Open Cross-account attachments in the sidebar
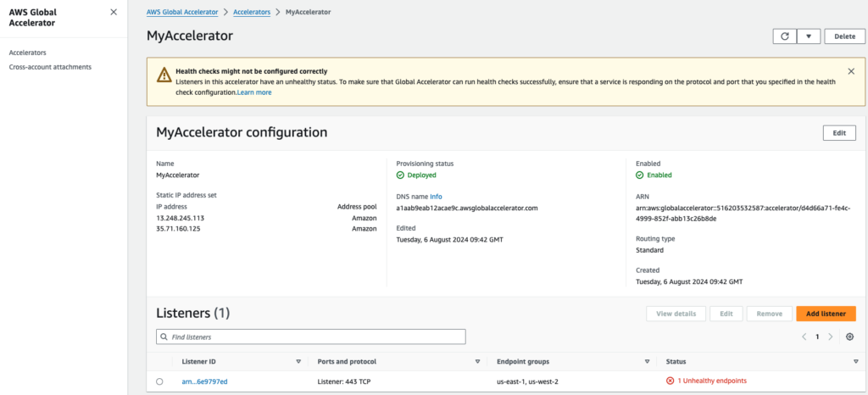Viewport: 868px width, 395px height. (50, 67)
